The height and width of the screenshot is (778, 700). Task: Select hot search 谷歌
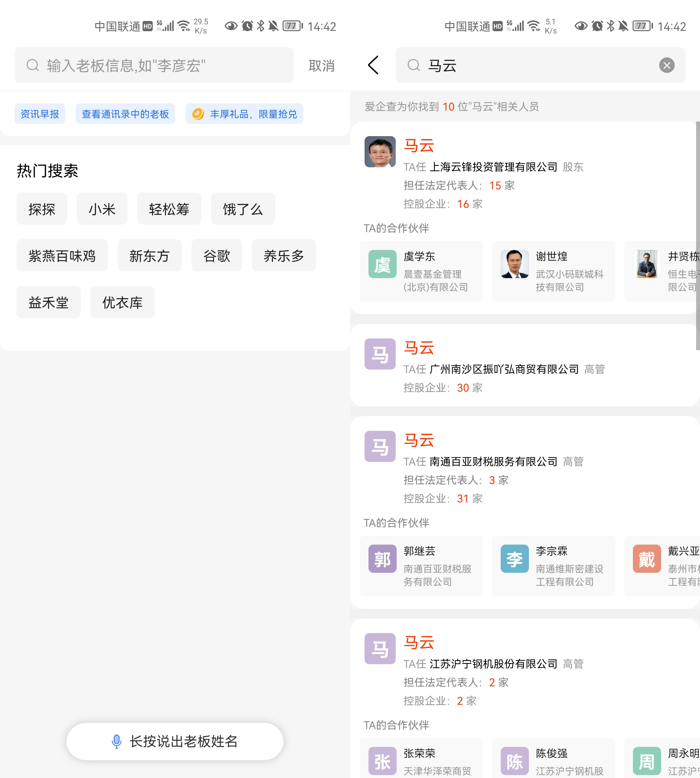[216, 255]
